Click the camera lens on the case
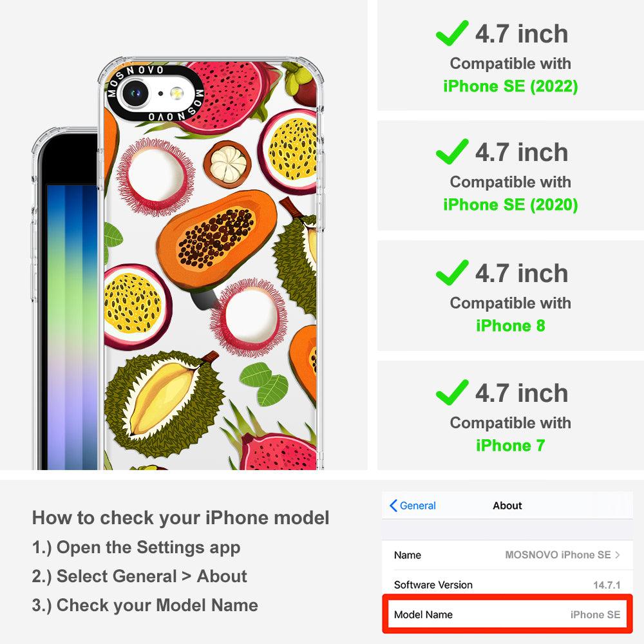The image size is (644, 644). pos(135,93)
